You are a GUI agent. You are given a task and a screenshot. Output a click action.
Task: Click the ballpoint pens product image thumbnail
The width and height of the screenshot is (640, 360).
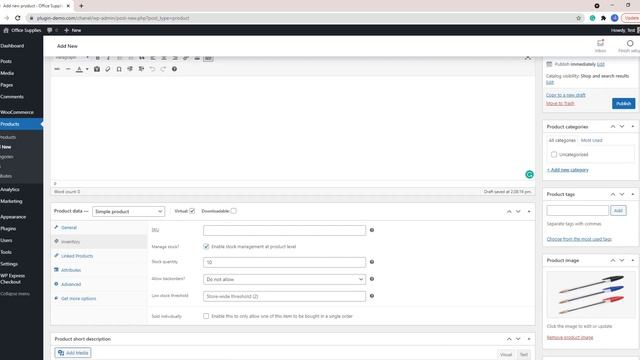[x=591, y=295]
